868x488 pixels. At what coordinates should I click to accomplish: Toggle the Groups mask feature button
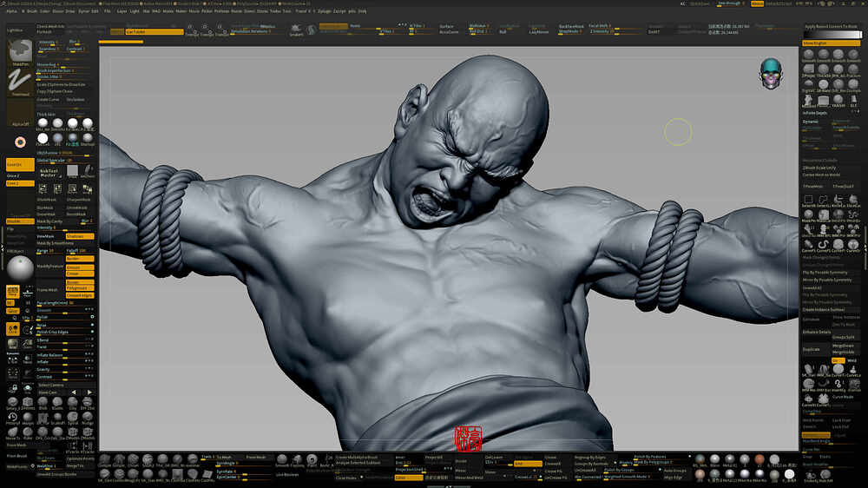tap(80, 267)
